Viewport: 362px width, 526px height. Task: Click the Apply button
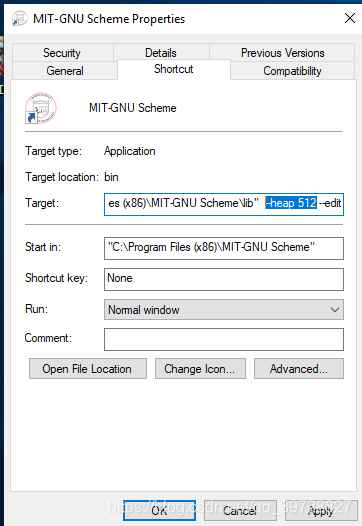point(321,510)
